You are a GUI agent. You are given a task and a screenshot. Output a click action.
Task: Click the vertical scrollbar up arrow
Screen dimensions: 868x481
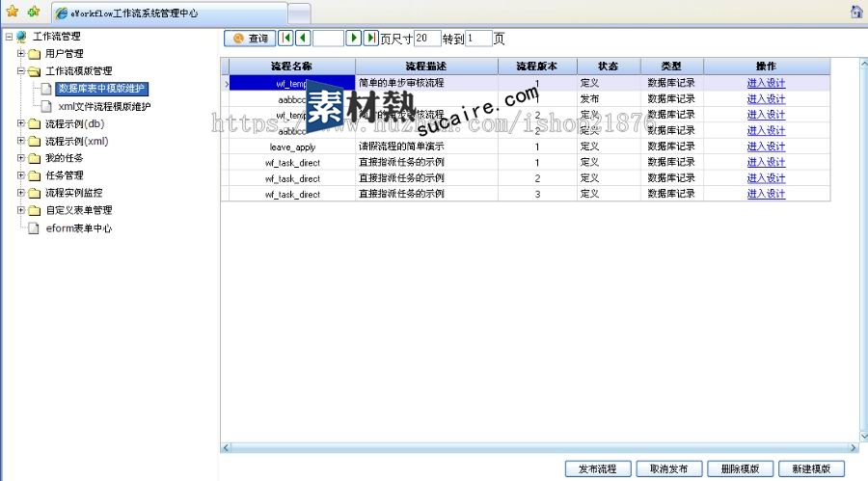pyautogui.click(x=863, y=63)
